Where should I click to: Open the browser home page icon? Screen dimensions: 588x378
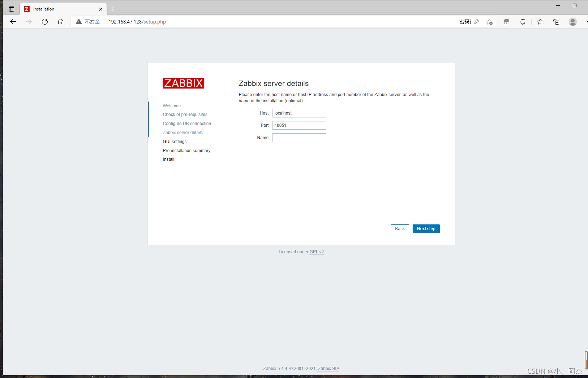pos(61,22)
